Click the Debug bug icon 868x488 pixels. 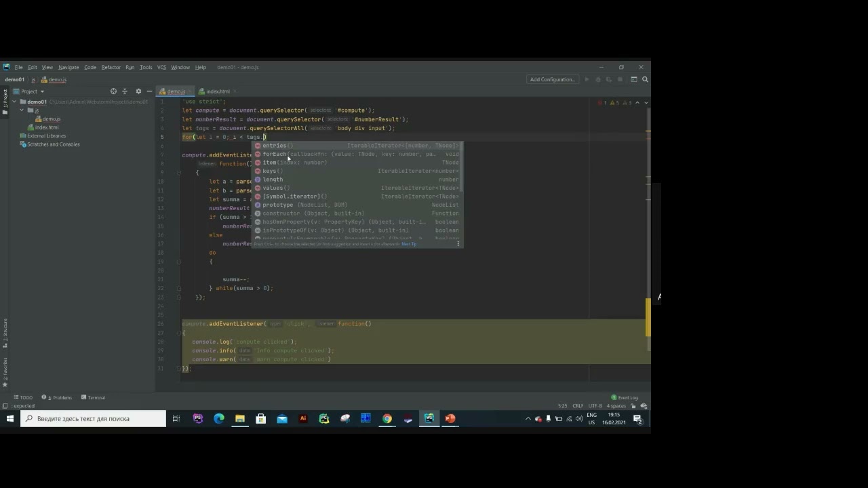597,79
